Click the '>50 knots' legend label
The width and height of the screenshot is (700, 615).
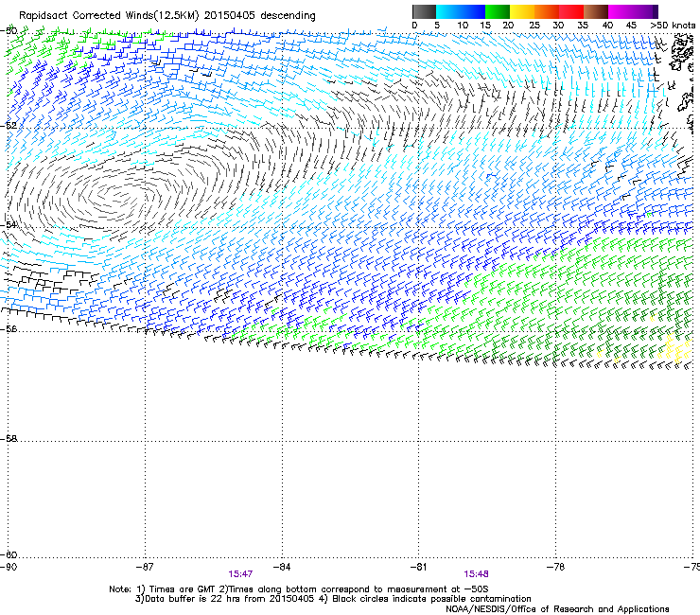(673, 26)
